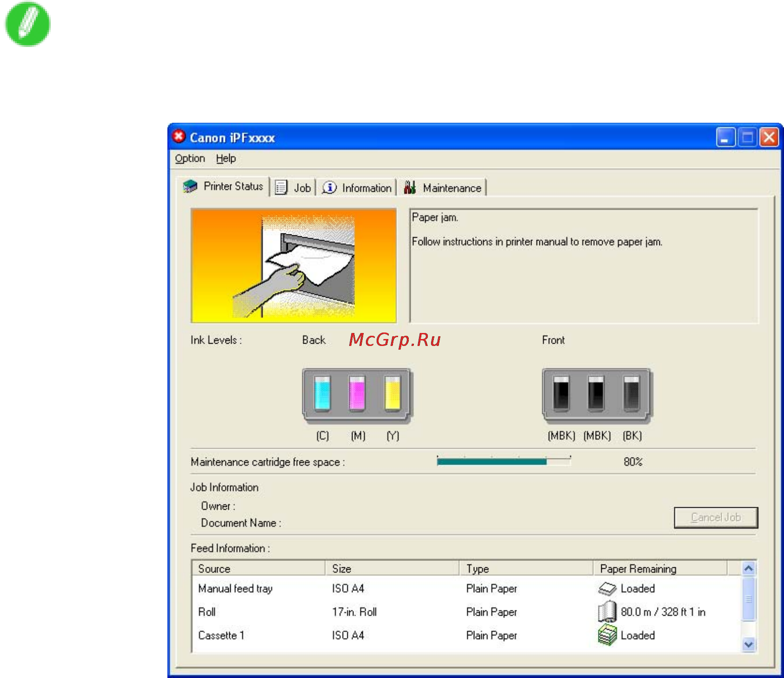The width and height of the screenshot is (784, 678).
Task: Click 'Plain Paper' in the Roll row
Action: (x=492, y=612)
